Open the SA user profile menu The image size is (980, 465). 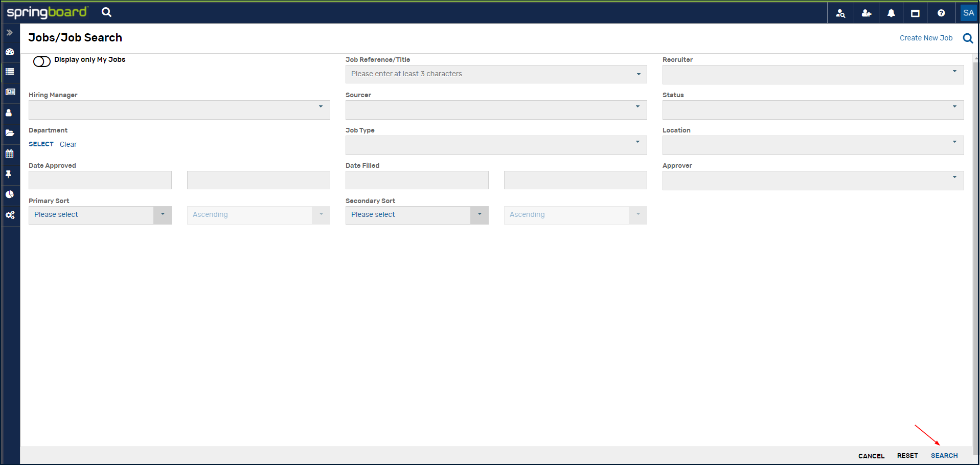coord(968,13)
